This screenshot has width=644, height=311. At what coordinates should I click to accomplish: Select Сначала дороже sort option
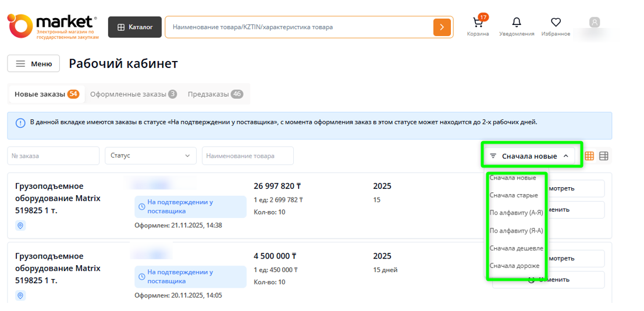(514, 266)
